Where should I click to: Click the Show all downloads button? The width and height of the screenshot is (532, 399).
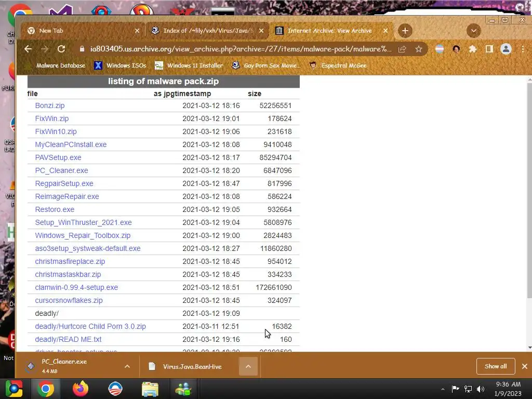[496, 366]
